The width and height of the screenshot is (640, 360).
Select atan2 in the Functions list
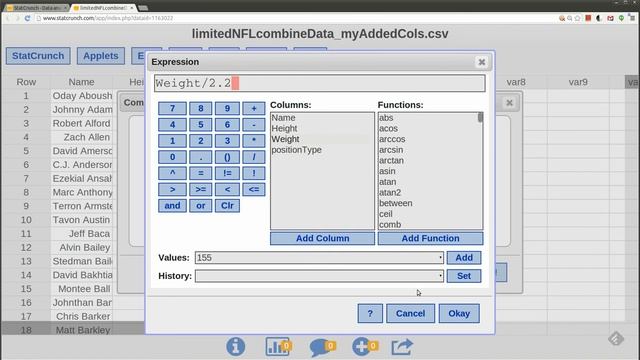click(x=390, y=193)
